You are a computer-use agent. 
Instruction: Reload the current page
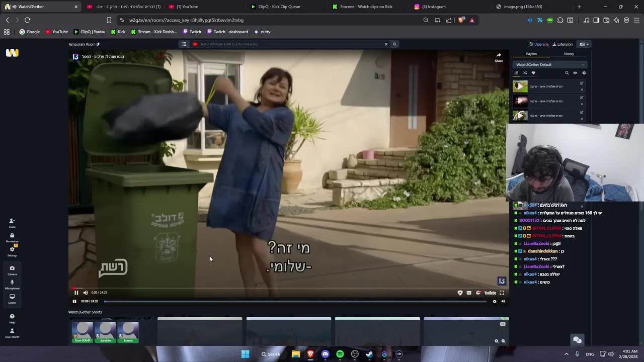(x=27, y=20)
